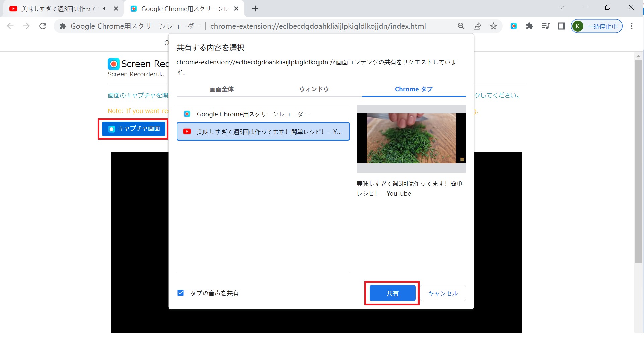Click the Screen Recorder logo icon on page
The image size is (644, 342).
(113, 64)
